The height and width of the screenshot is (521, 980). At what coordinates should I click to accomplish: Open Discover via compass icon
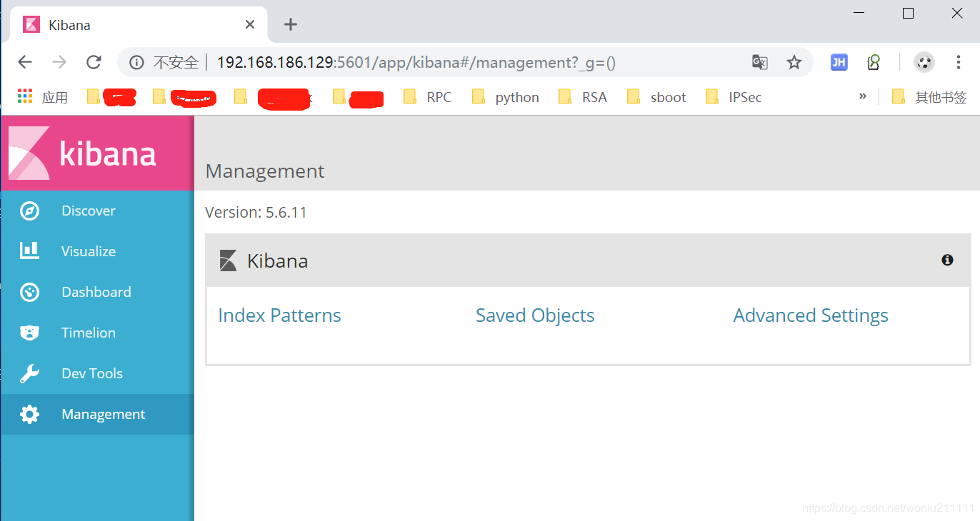click(29, 211)
